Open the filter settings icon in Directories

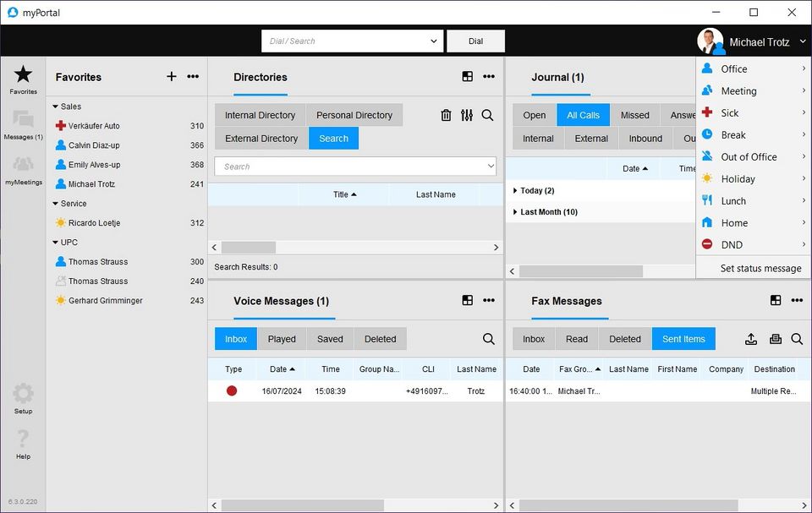click(466, 115)
